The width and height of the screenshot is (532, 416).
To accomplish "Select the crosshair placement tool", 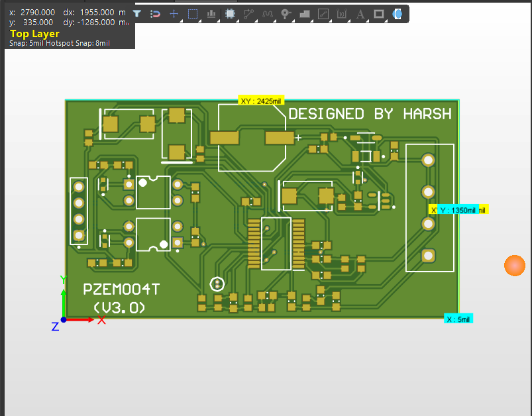I will (174, 14).
